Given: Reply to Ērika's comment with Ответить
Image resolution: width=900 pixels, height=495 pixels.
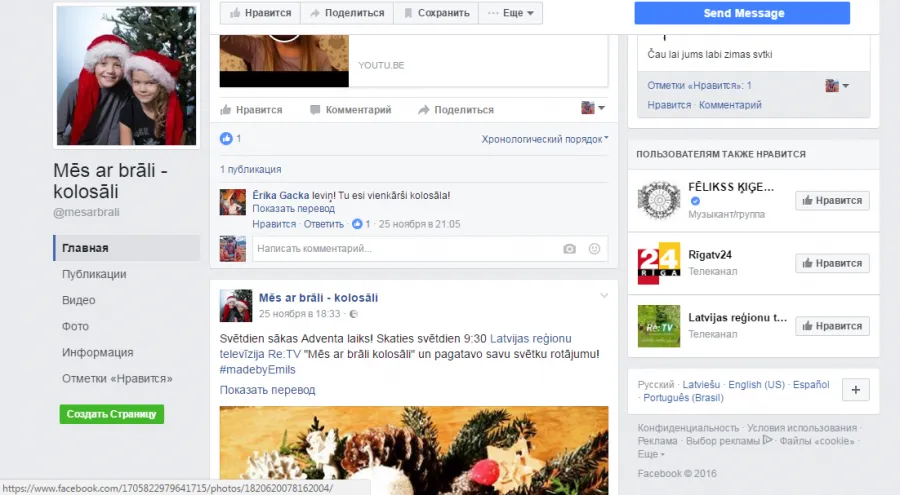Looking at the screenshot, I should (324, 224).
